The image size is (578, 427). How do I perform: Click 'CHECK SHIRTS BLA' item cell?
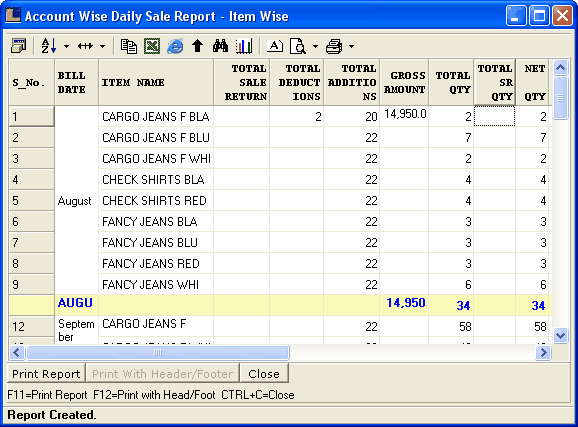(x=156, y=180)
